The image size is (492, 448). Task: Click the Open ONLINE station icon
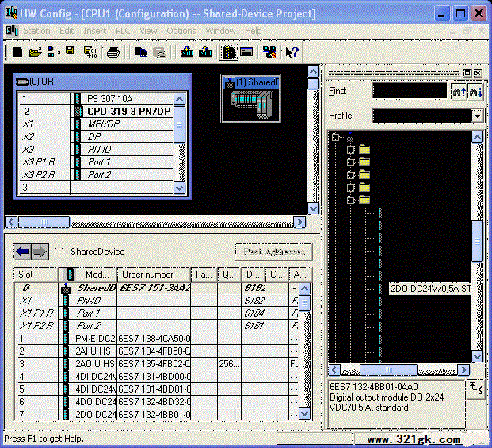(53, 51)
